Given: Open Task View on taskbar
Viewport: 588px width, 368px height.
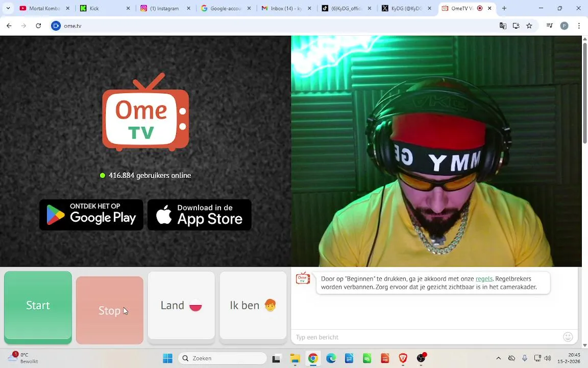Looking at the screenshot, I should pos(276,358).
